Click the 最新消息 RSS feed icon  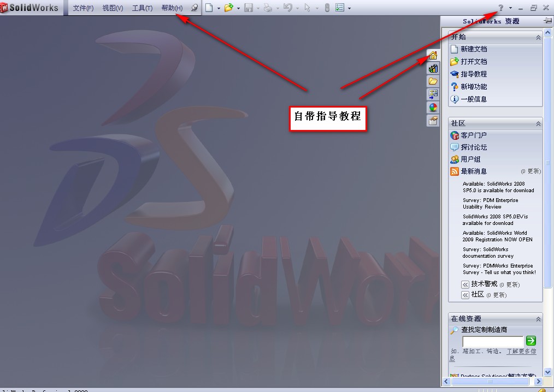(x=455, y=171)
